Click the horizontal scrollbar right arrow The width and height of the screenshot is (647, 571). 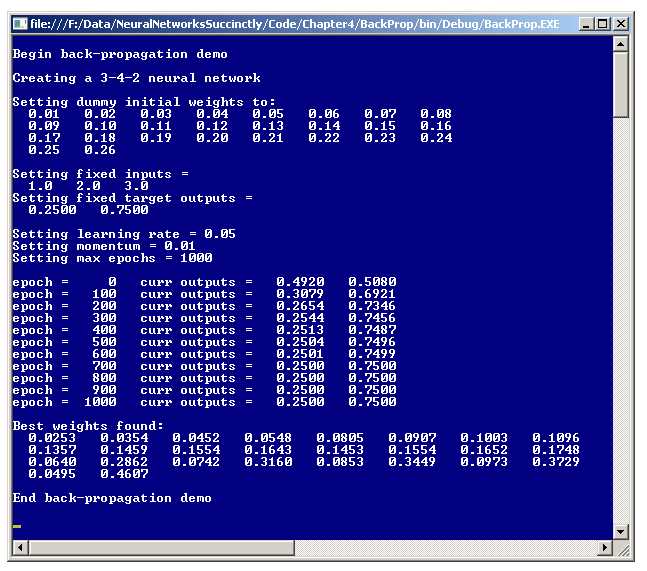604,547
